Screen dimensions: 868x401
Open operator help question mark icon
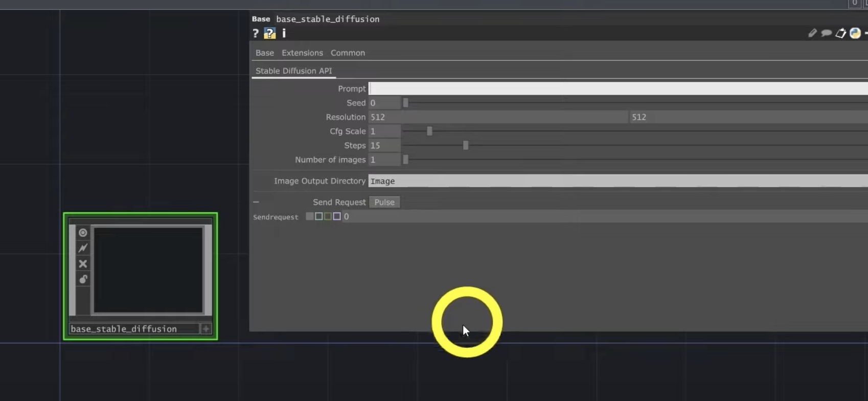click(x=256, y=33)
